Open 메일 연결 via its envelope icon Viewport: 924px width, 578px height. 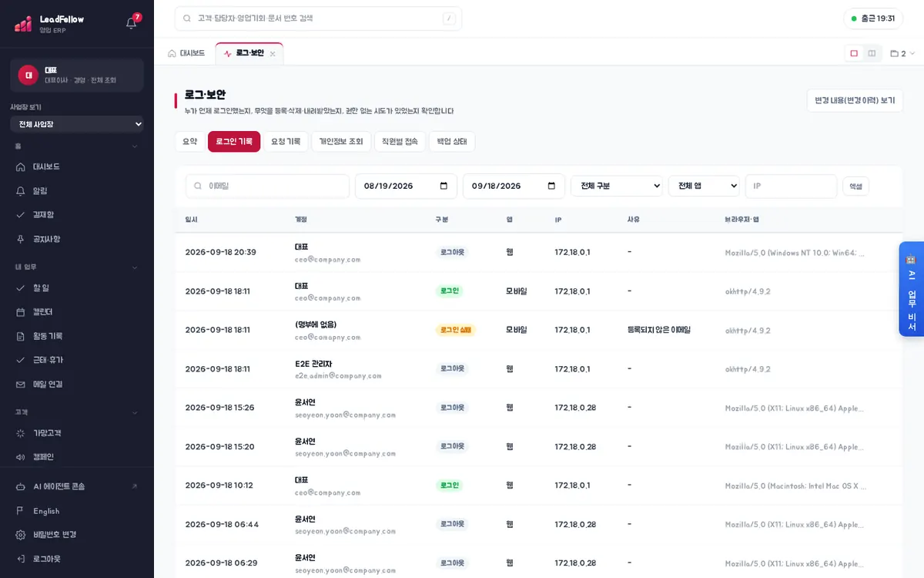pyautogui.click(x=21, y=384)
